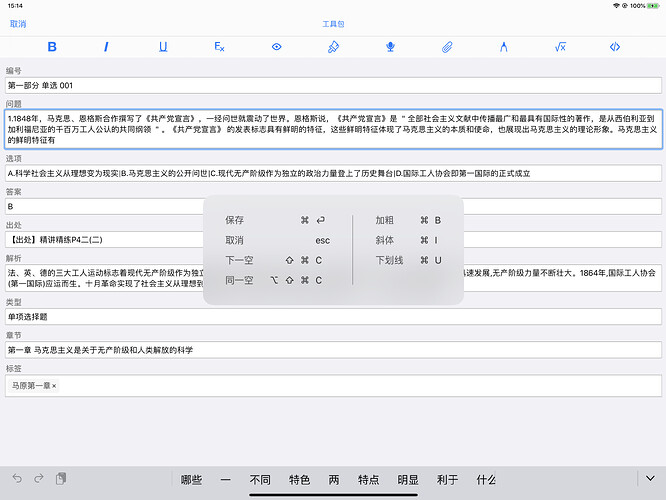This screenshot has width=666, height=500.
Task: Select 下划线 shortcut entry
Action: tap(409, 260)
